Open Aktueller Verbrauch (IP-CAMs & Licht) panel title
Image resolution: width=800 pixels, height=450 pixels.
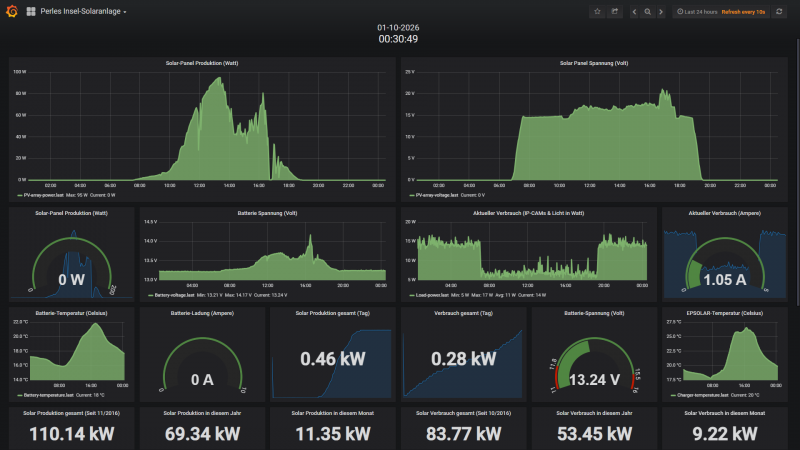[528, 213]
